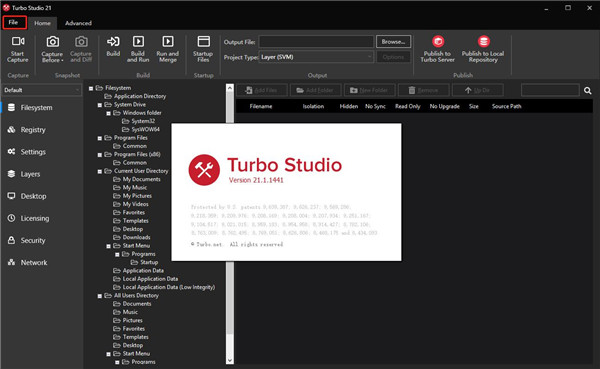Select the My Pictures folder
600x369 pixels.
click(x=132, y=196)
